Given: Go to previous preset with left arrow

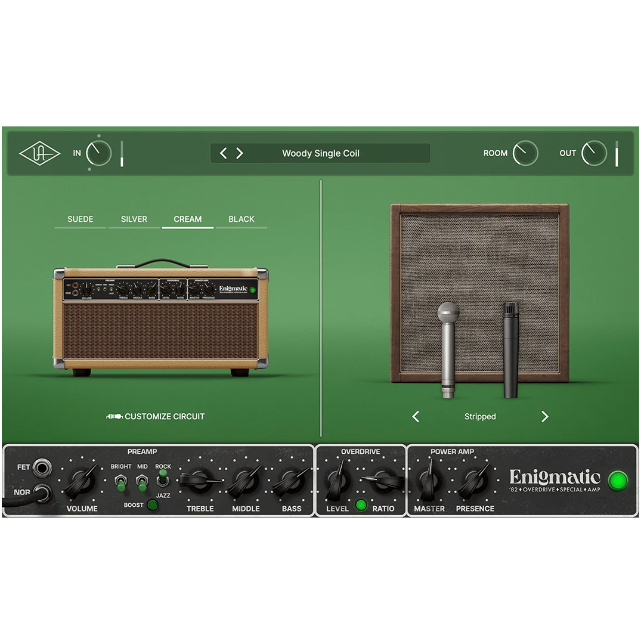Looking at the screenshot, I should (224, 154).
